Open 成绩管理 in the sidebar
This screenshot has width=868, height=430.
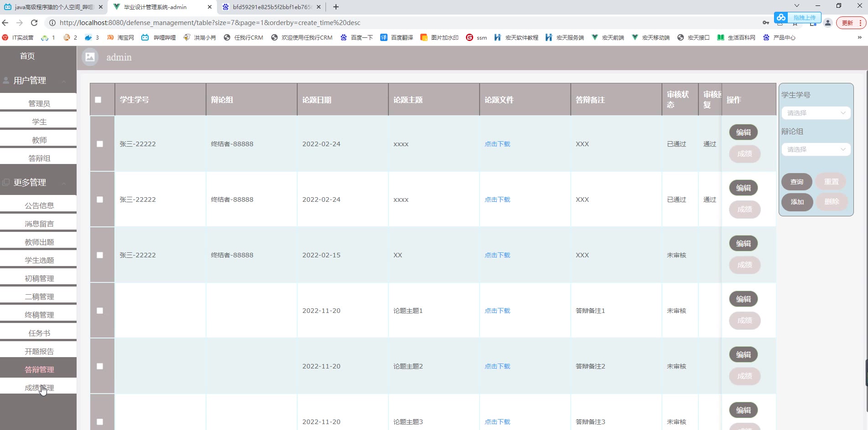click(x=39, y=388)
